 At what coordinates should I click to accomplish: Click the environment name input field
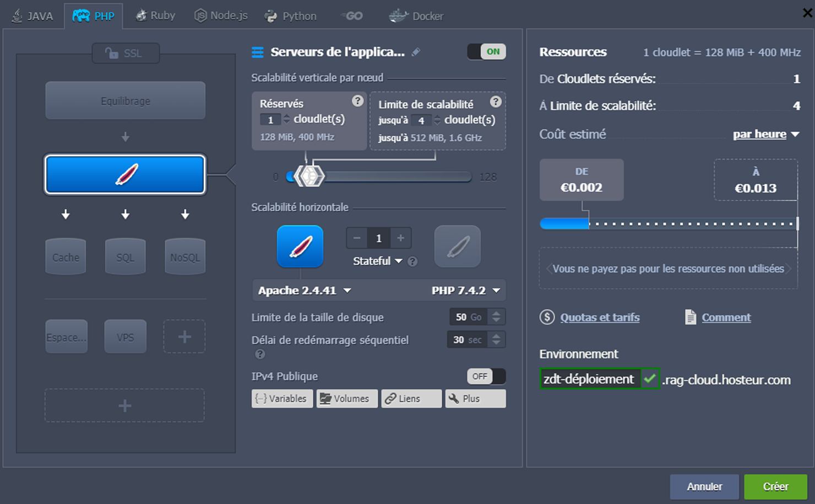point(589,379)
